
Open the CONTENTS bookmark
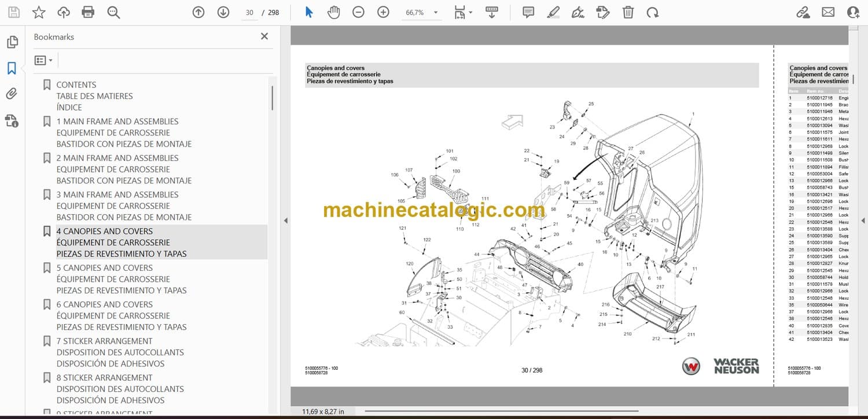pyautogui.click(x=76, y=85)
